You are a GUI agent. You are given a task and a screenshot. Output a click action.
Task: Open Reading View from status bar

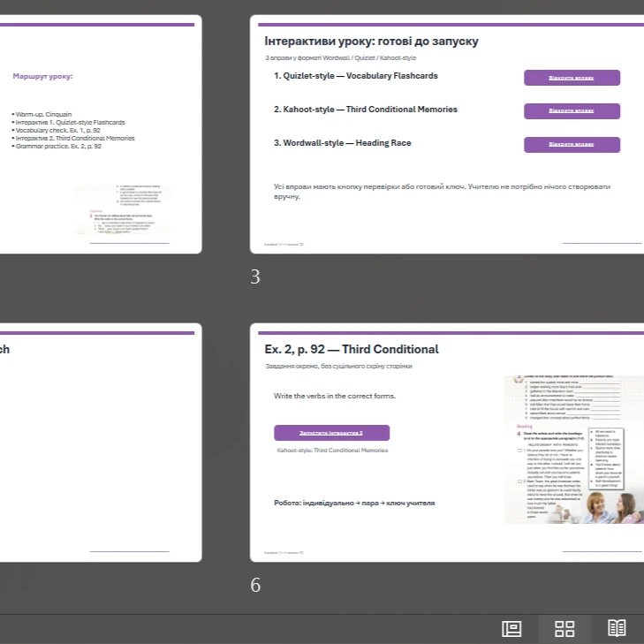617,628
